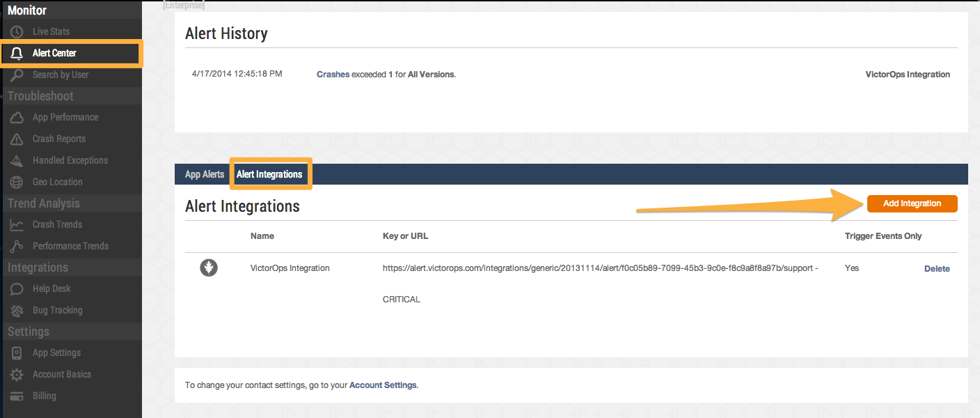Screen dimensions: 980x418
Task: Open Account Basics gear icon
Action: tap(16, 375)
